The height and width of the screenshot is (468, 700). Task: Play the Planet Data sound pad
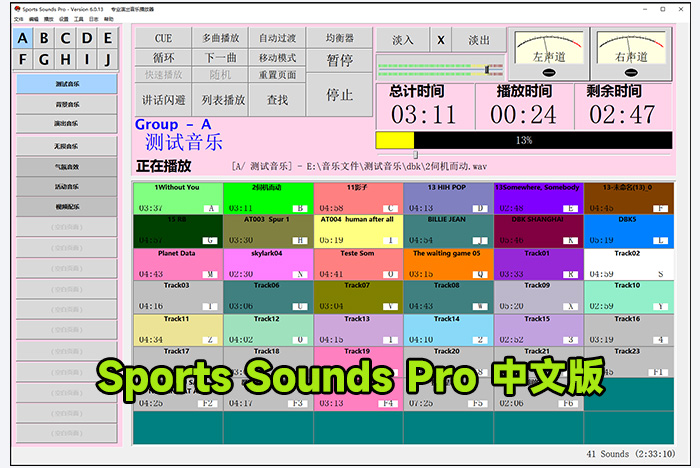click(x=178, y=264)
